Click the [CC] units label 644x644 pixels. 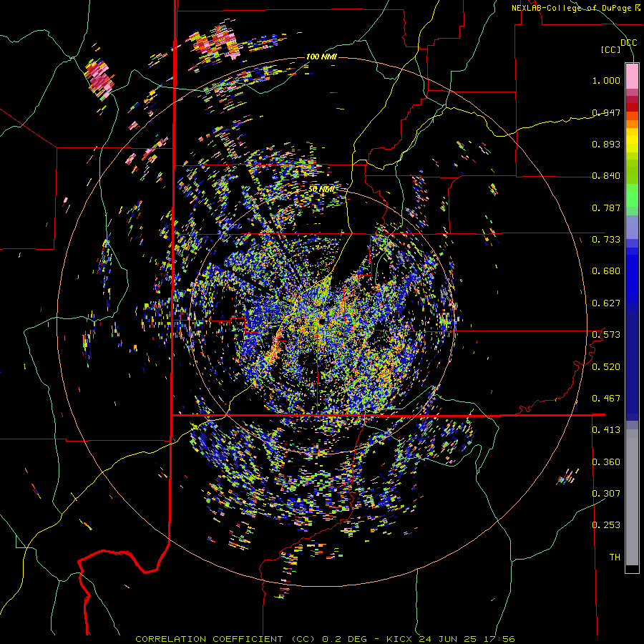click(610, 49)
